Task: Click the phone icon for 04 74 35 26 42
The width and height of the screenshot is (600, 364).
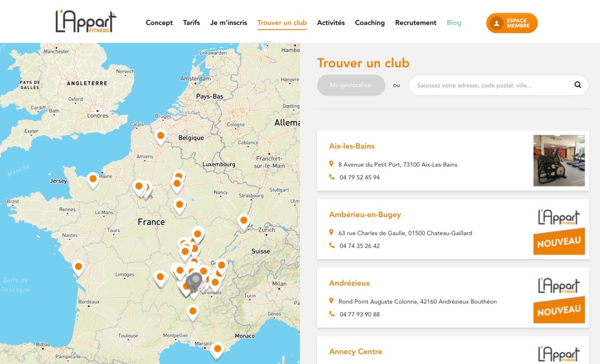Action: [332, 245]
